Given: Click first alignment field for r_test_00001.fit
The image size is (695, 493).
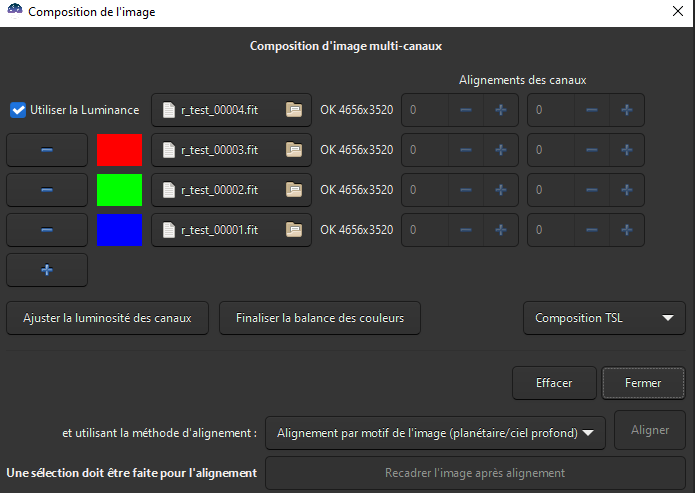Looking at the screenshot, I should tap(426, 230).
